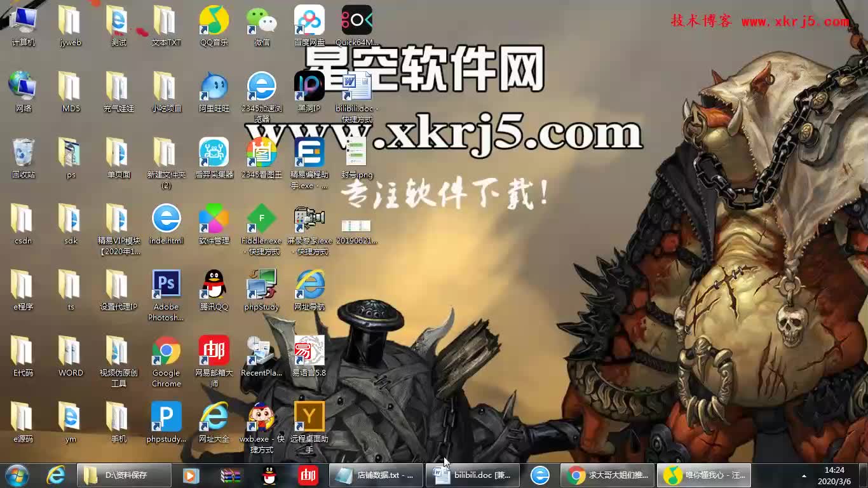The height and width of the screenshot is (488, 868).
Task: Open the sdk folder
Action: tap(71, 224)
